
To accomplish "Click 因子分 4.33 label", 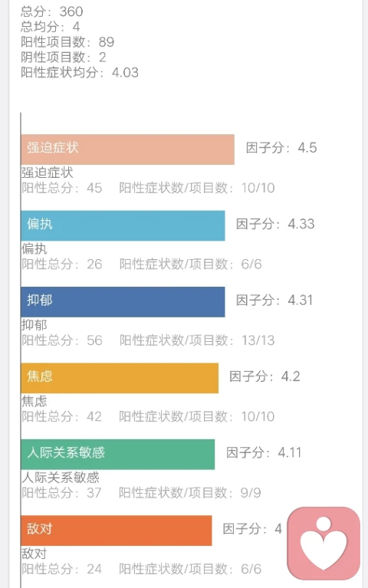I will 275,224.
